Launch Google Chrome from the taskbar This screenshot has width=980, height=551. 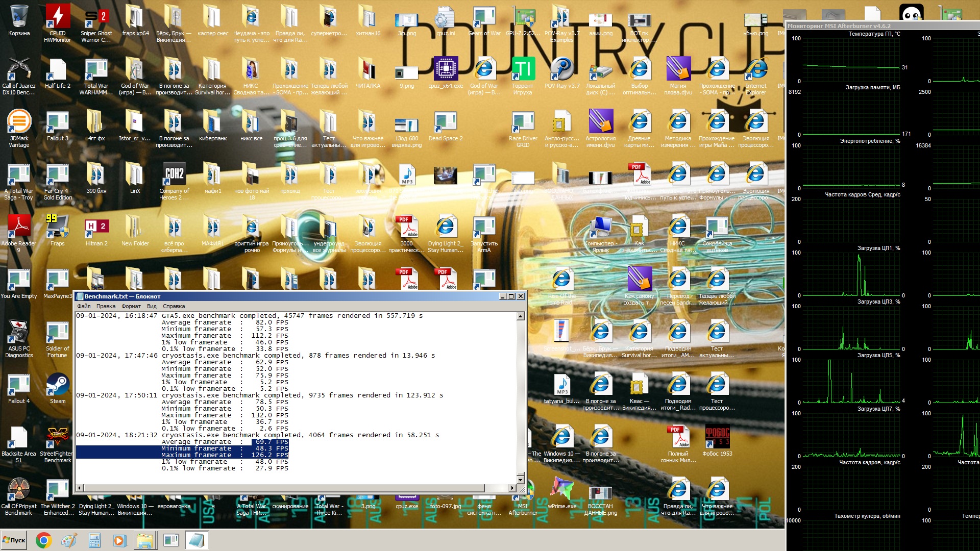[x=43, y=540]
